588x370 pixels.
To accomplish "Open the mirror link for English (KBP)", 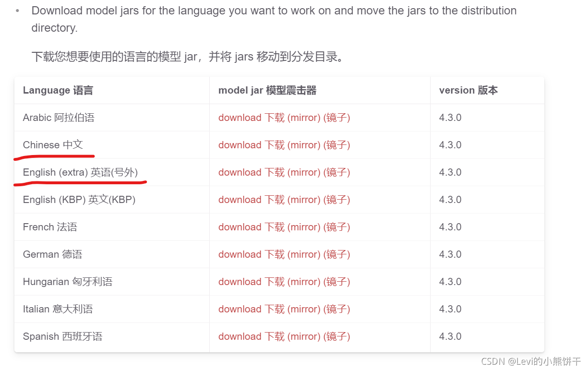I will click(319, 200).
